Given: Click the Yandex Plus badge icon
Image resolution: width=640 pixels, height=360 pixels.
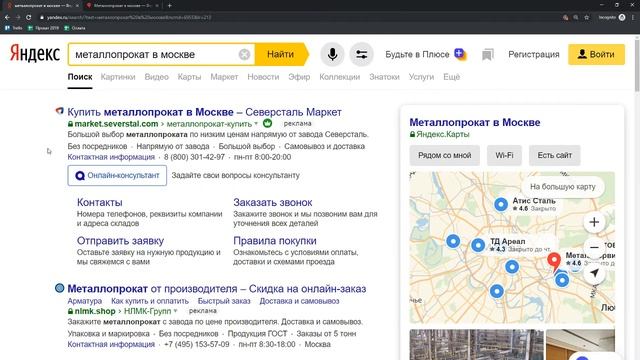Looking at the screenshot, I should coord(460,54).
